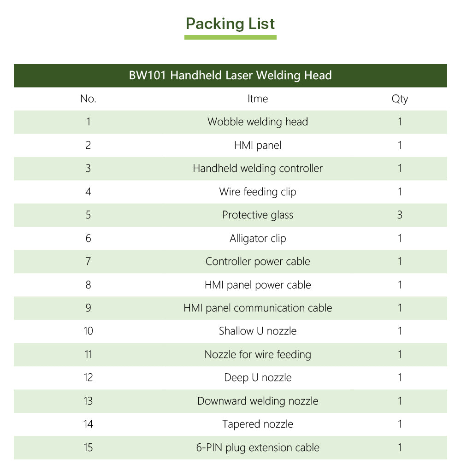461x476 pixels.
Task: Click the BW101 Handheld Laser Welding Head header
Action: pyautogui.click(x=230, y=75)
